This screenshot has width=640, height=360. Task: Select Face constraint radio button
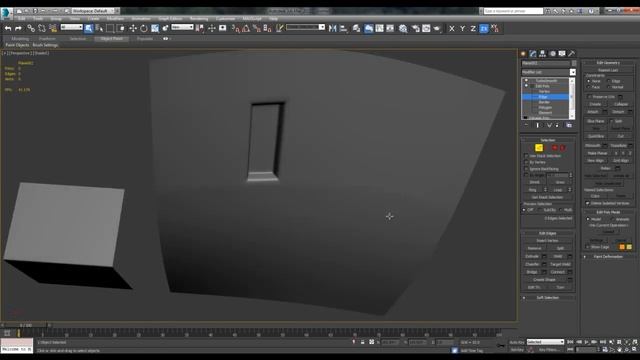point(588,87)
